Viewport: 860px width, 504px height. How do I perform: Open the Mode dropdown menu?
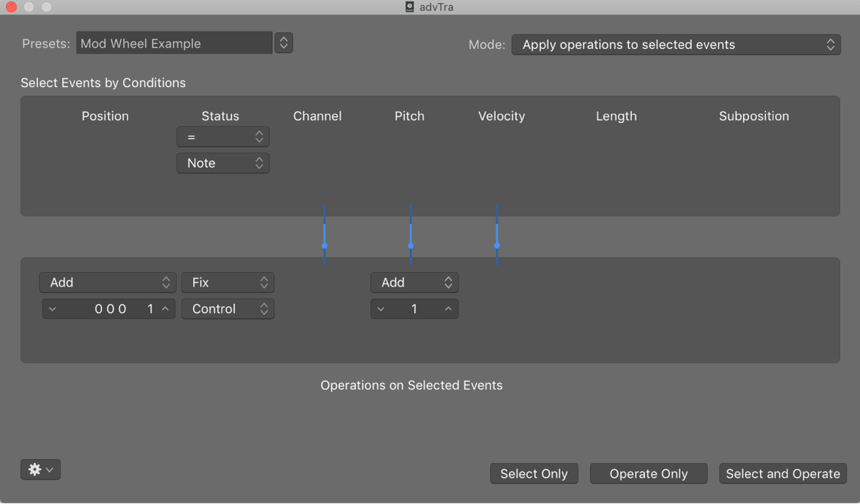pyautogui.click(x=676, y=45)
